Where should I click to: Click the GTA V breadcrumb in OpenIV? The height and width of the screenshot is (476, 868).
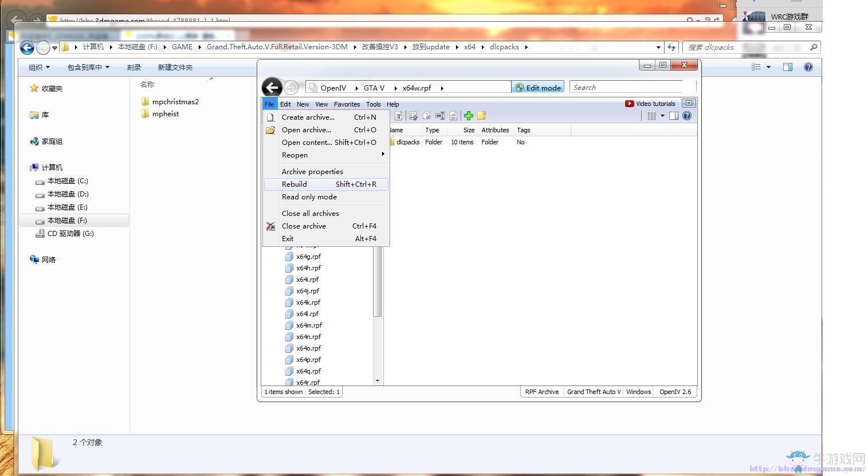(x=374, y=88)
